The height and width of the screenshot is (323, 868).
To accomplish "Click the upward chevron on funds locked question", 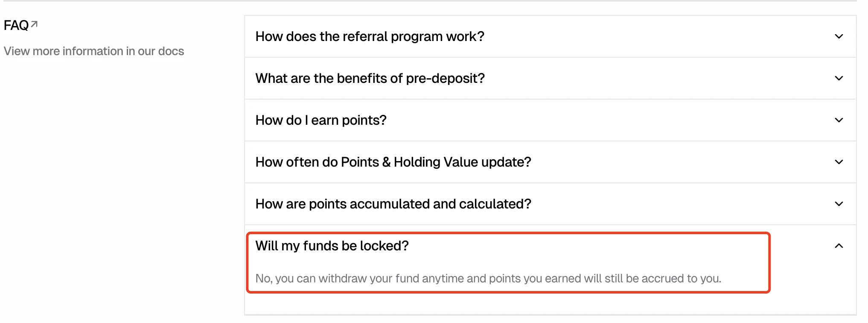I will point(839,246).
